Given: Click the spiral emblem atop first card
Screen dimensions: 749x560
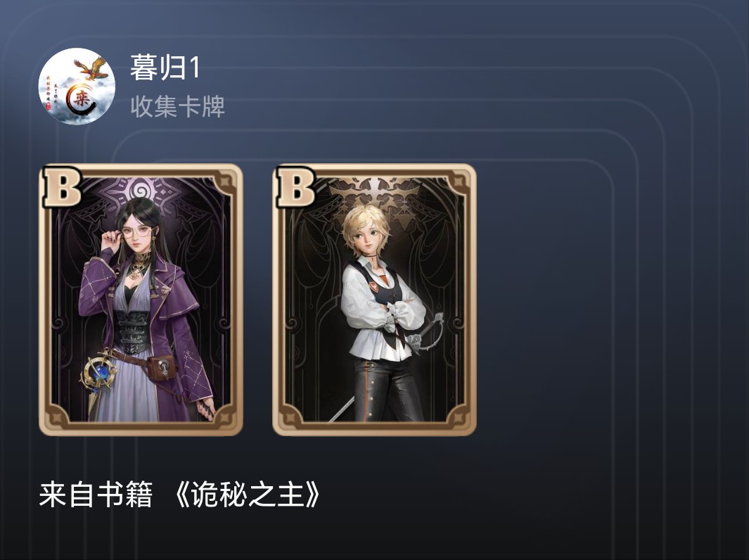Looking at the screenshot, I should 141,192.
